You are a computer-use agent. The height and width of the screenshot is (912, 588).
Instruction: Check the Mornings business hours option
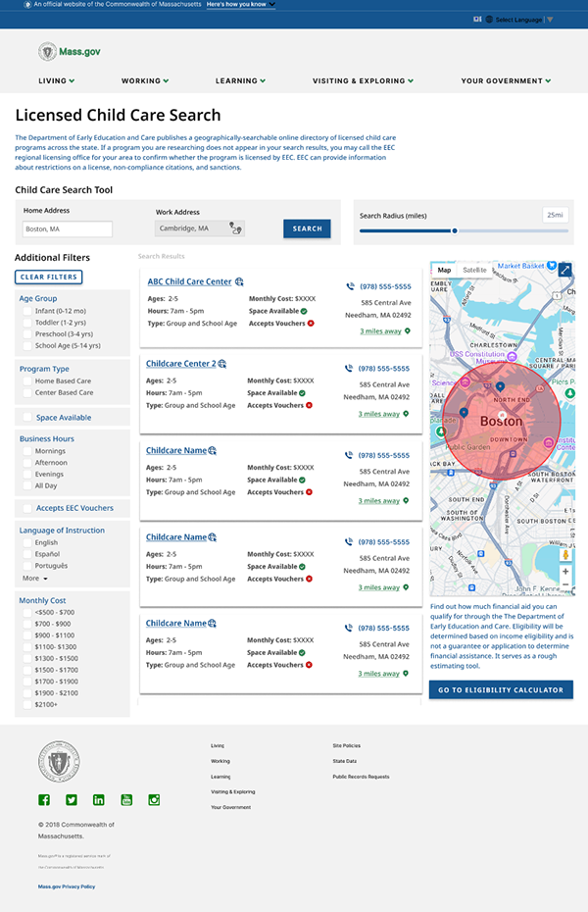27,451
